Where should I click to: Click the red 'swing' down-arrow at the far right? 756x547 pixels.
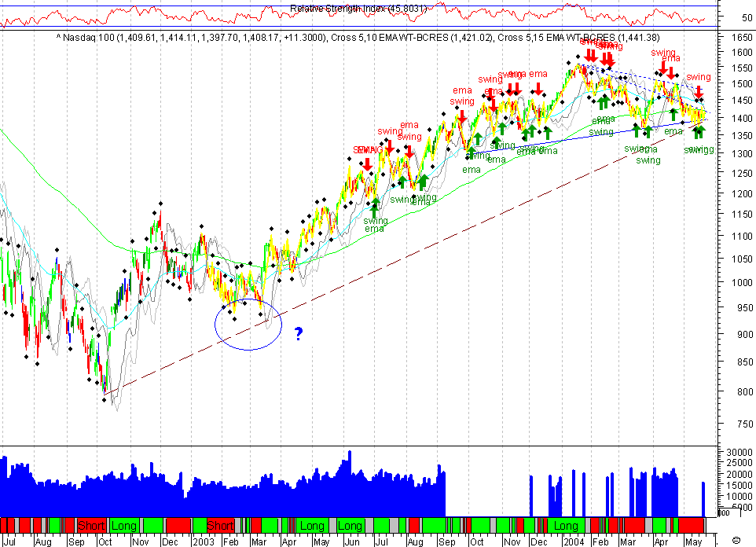(698, 91)
